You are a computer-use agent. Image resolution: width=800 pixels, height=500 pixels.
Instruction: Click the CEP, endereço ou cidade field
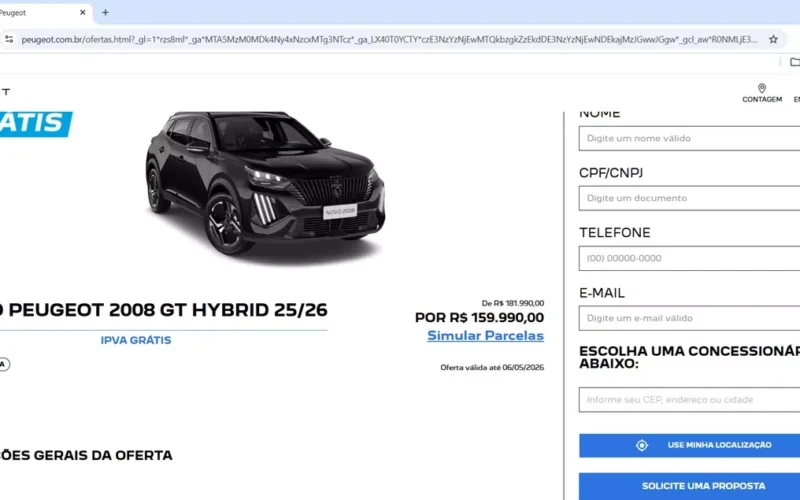pos(689,399)
